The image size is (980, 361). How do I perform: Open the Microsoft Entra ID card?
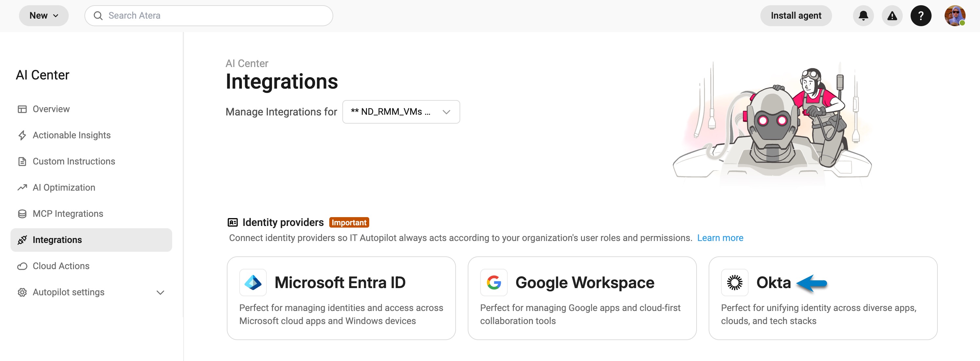[341, 298]
